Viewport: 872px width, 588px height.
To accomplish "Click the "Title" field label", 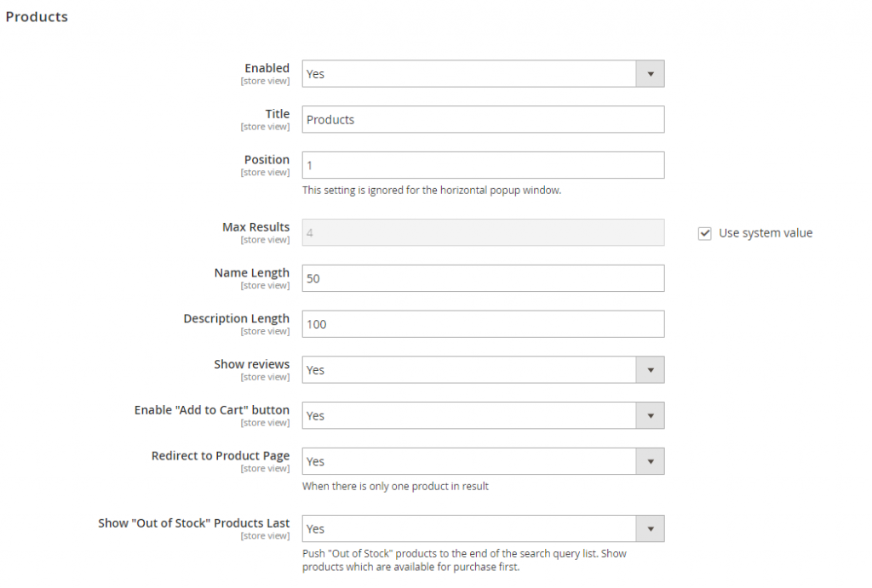I will point(277,114).
